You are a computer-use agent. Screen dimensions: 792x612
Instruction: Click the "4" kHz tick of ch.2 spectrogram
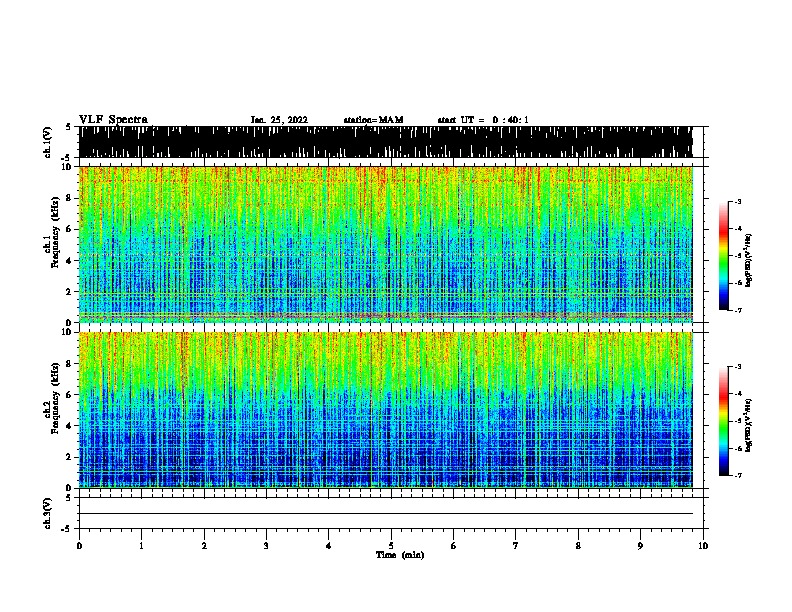[x=69, y=426]
